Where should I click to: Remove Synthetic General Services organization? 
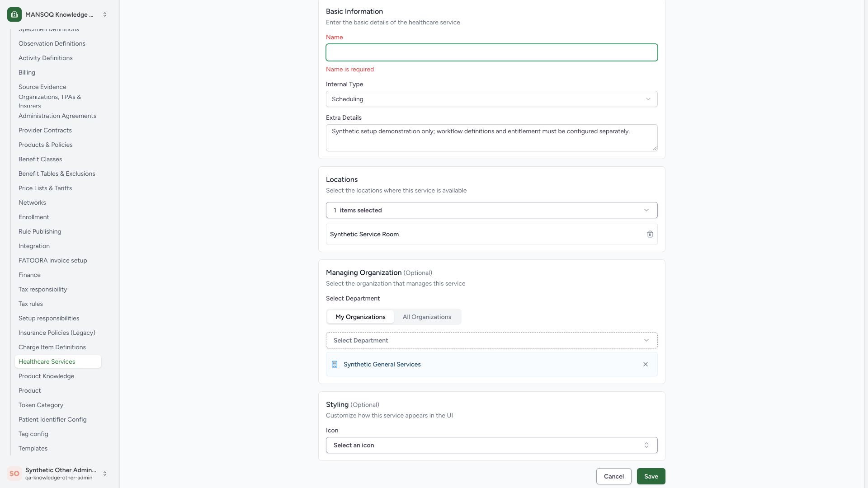click(x=645, y=364)
